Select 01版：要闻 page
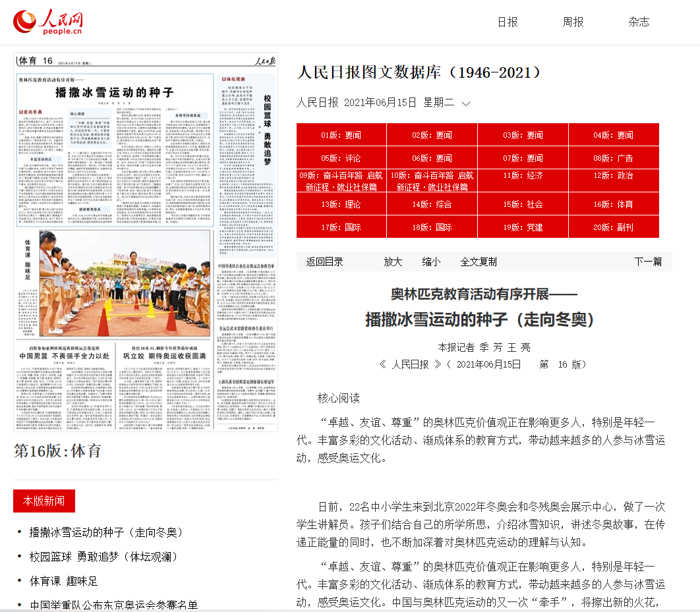The image size is (700, 612). coord(341,134)
